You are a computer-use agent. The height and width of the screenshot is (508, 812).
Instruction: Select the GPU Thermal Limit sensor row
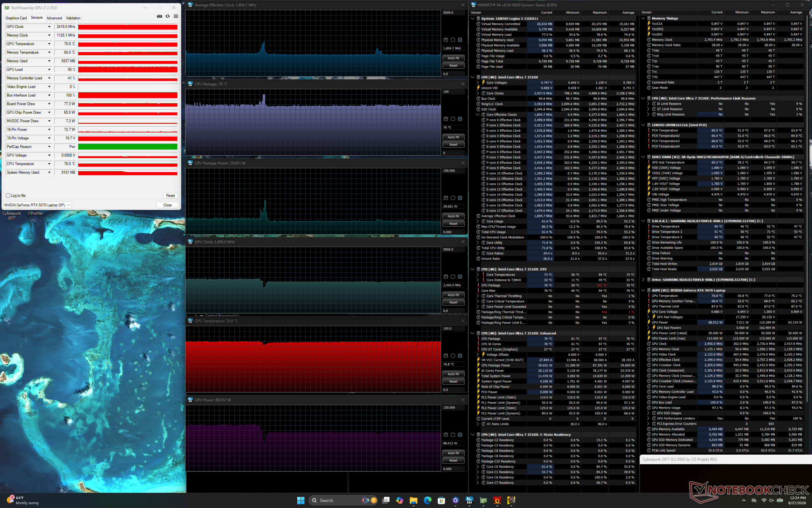tap(725, 306)
